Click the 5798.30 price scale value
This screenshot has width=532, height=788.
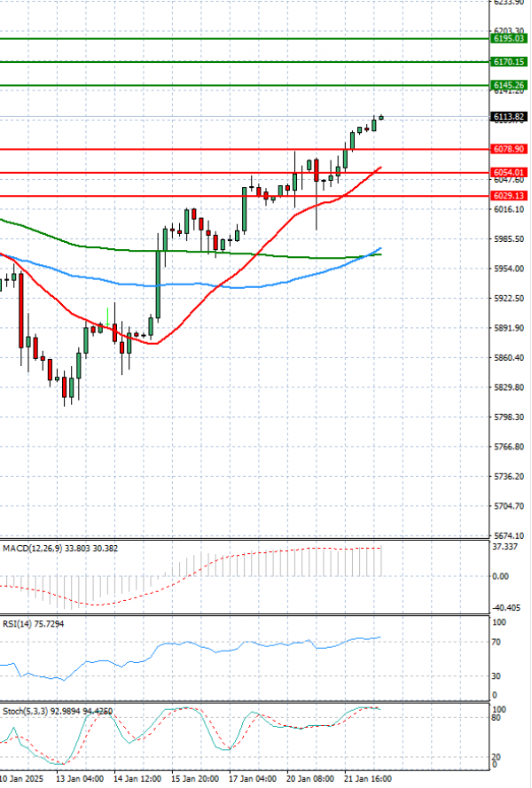tap(509, 417)
